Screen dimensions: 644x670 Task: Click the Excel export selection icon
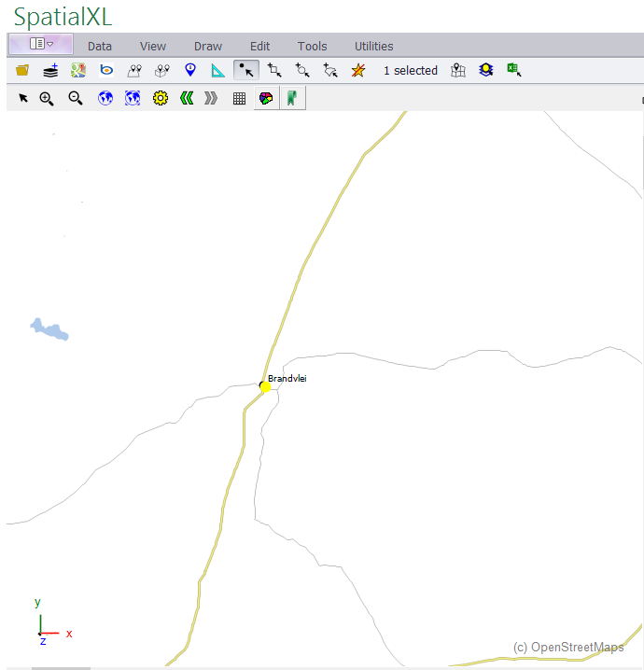pos(513,70)
